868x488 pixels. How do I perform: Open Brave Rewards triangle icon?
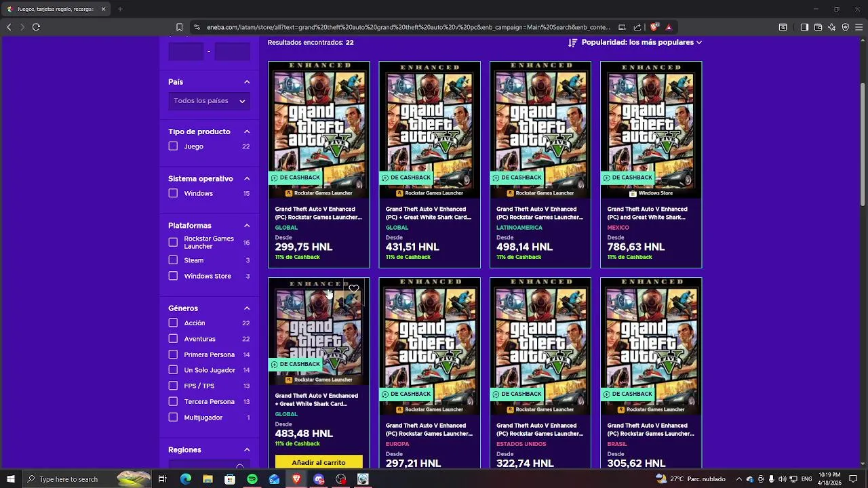(x=669, y=27)
